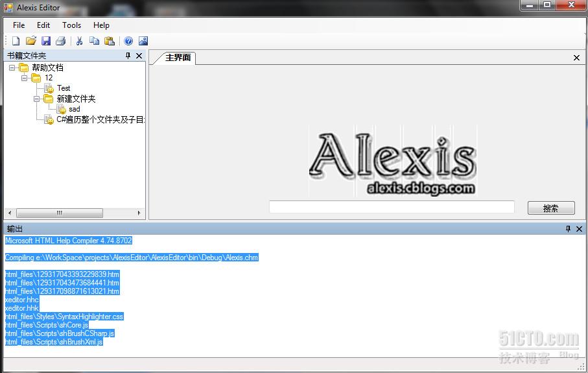Click the Alexis logo image
The height and width of the screenshot is (373, 588).
point(393,161)
